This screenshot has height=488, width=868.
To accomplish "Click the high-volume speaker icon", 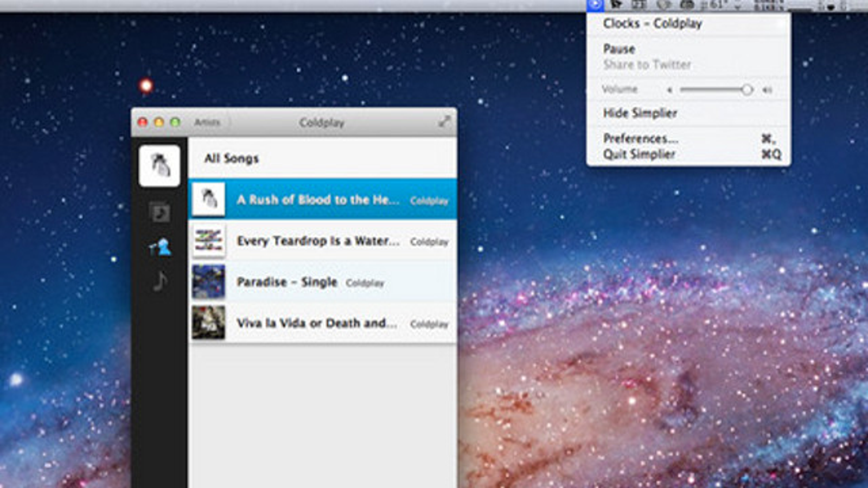I will (x=767, y=90).
